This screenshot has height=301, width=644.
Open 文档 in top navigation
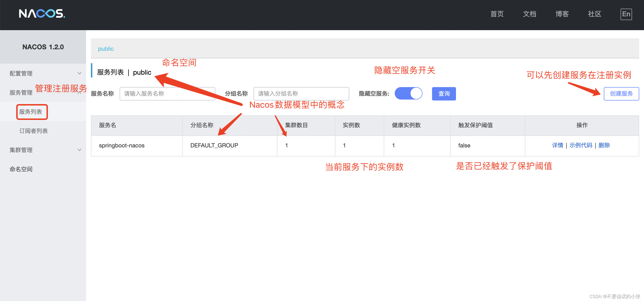529,14
